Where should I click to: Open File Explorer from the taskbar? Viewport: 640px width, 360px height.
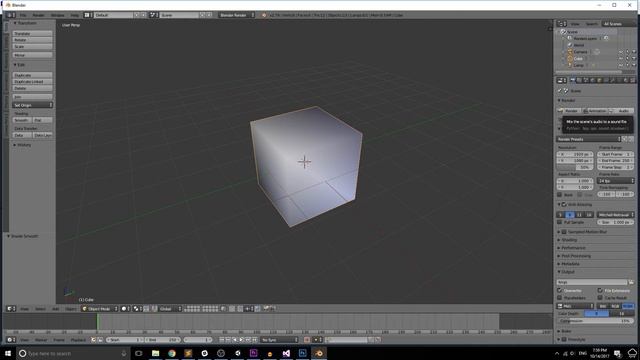156,353
